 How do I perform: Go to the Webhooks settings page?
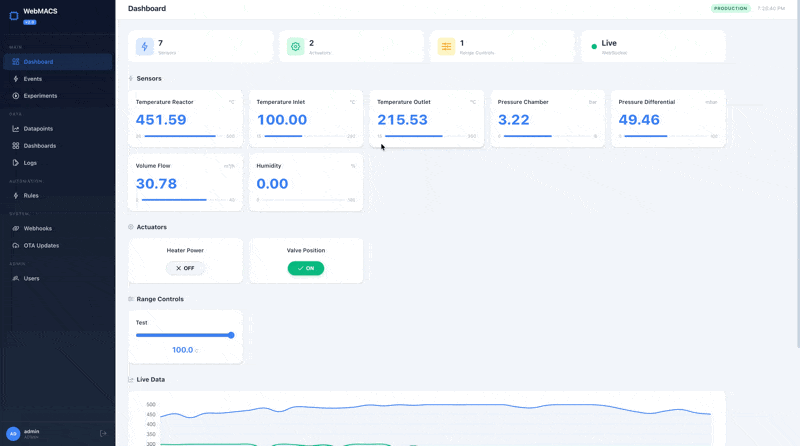[58, 229]
